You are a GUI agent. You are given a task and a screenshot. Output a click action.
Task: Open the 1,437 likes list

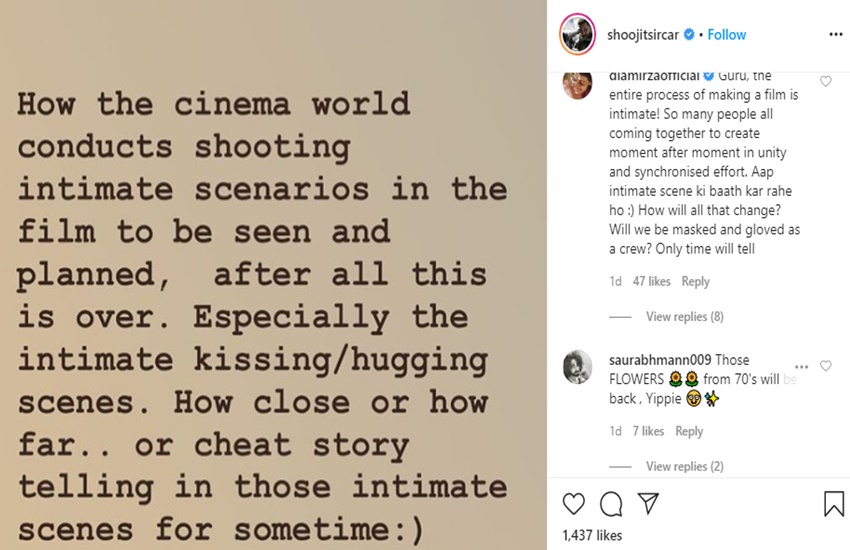point(590,536)
